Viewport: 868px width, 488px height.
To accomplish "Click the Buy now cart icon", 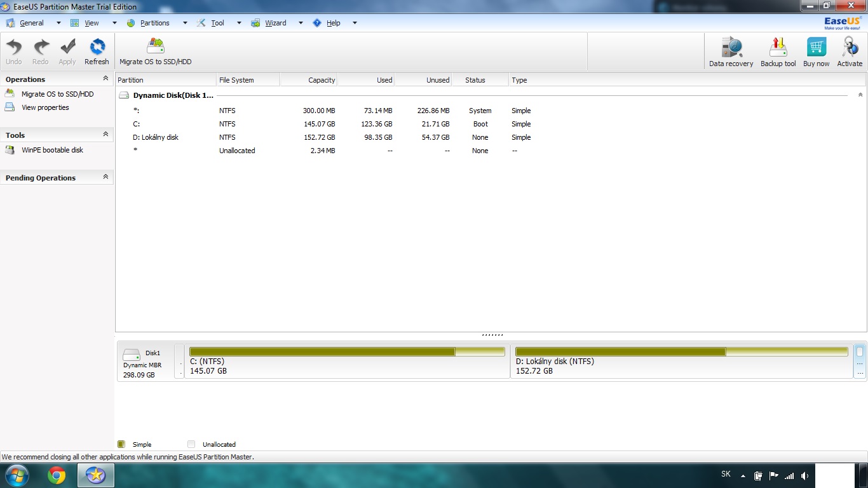I will (x=817, y=48).
